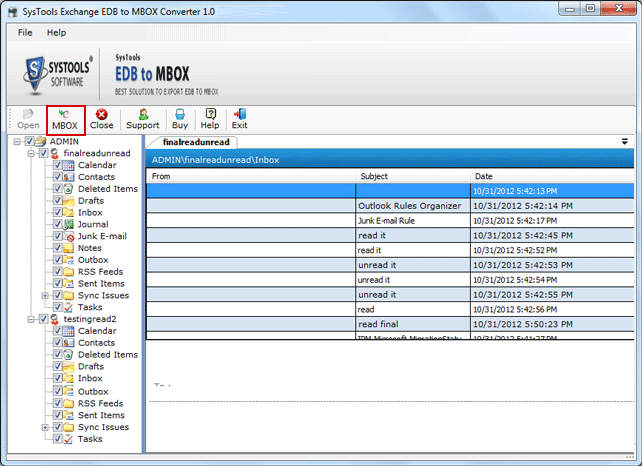The image size is (642, 466).
Task: Click the finalreadunread RSS Feeds icon
Action: tap(68, 272)
